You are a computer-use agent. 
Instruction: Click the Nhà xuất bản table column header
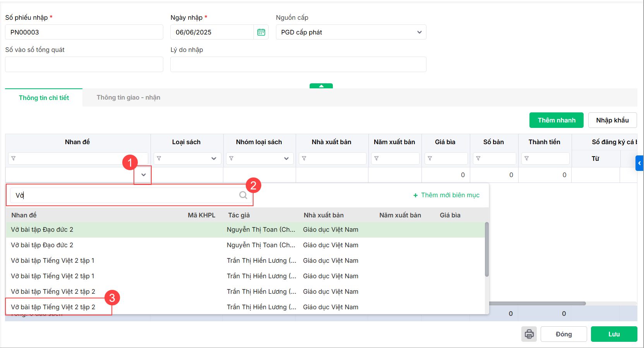tap(332, 142)
